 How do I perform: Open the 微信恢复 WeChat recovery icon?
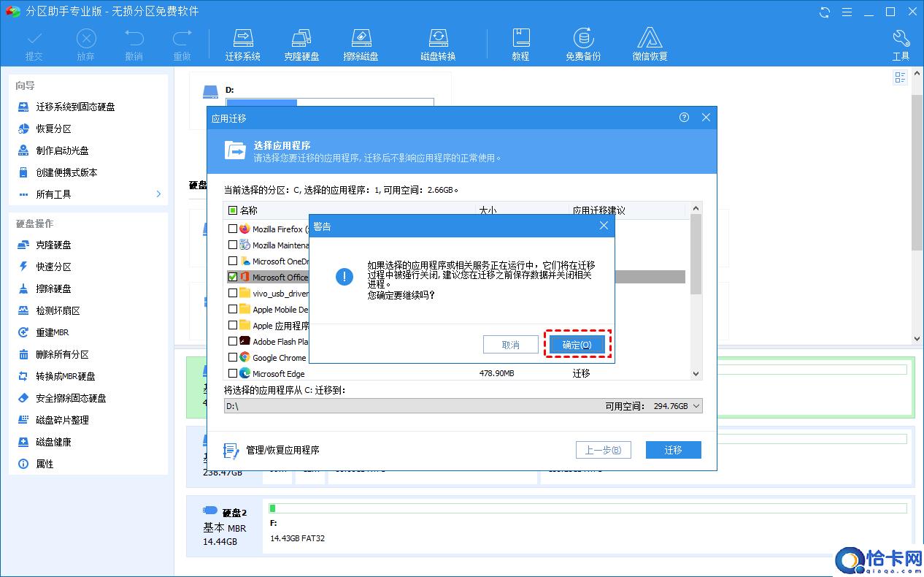point(650,45)
